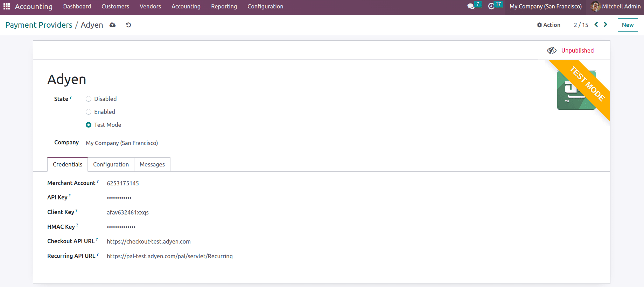Open the Reporting menu
The height and width of the screenshot is (287, 644).
click(x=224, y=6)
